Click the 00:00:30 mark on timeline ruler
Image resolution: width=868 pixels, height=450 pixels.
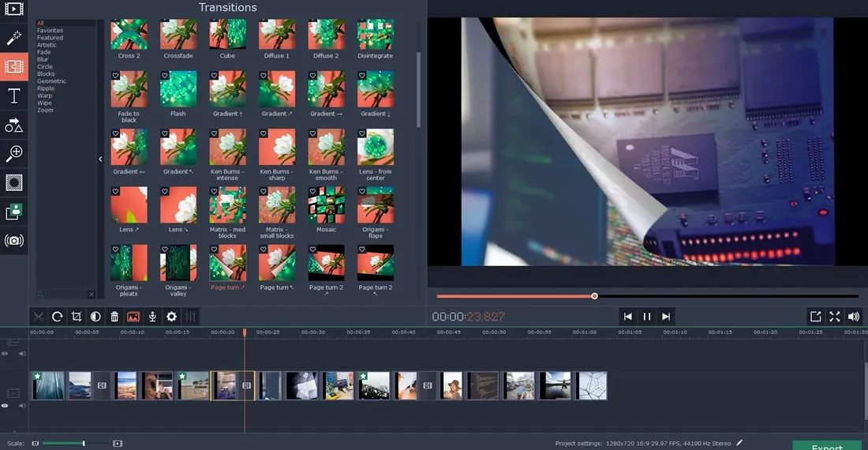click(x=313, y=332)
